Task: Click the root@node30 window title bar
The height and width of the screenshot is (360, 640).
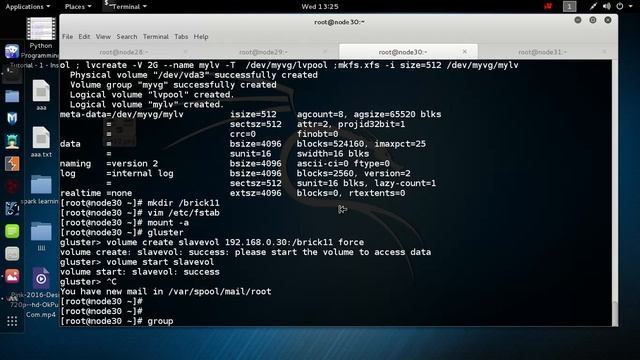Action: pyautogui.click(x=339, y=22)
